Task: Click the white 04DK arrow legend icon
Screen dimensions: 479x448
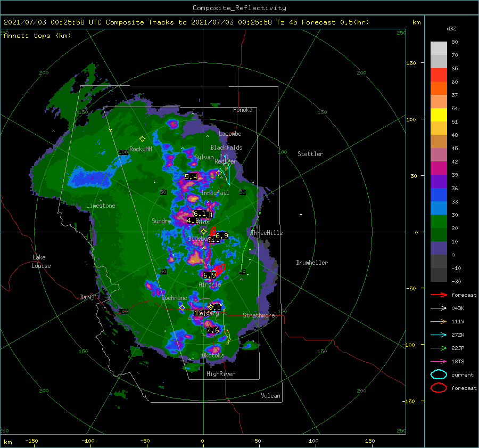Action: click(439, 308)
